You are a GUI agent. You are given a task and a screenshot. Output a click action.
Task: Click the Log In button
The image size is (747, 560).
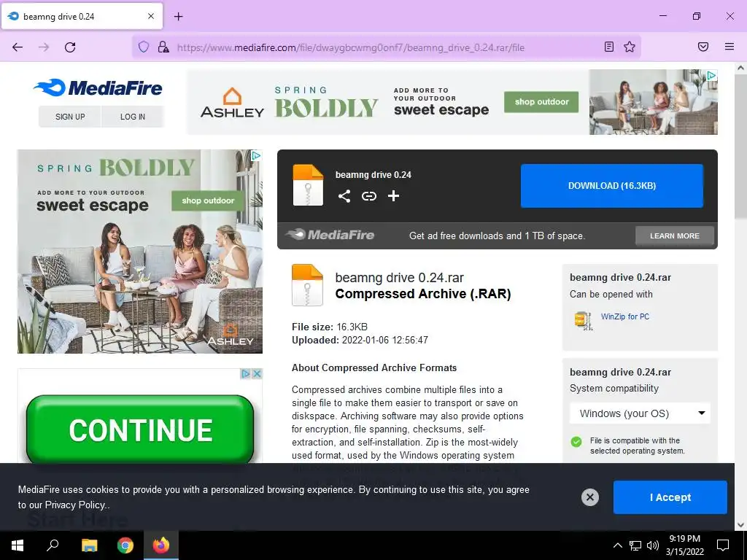133,117
